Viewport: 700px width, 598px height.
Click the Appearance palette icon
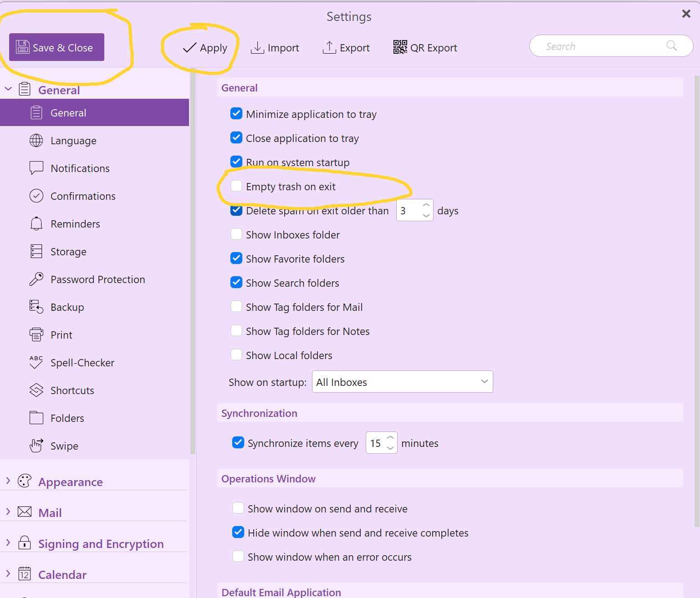(x=25, y=481)
